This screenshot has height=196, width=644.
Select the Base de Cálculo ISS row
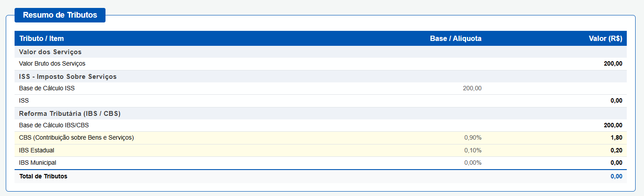321,88
